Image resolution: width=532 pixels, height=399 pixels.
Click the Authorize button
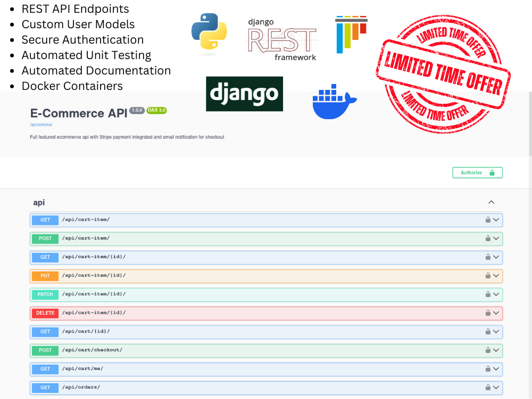[477, 172]
